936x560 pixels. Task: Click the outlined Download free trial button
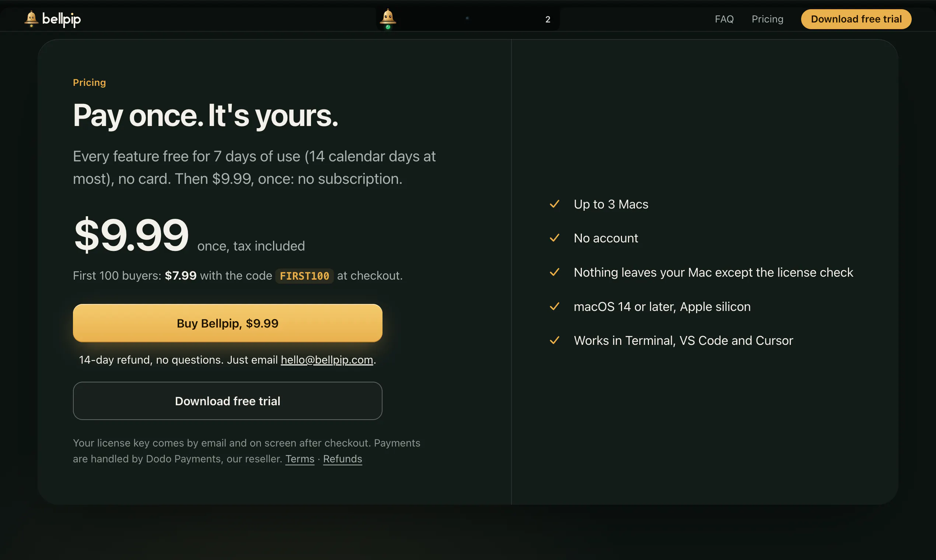tap(228, 401)
